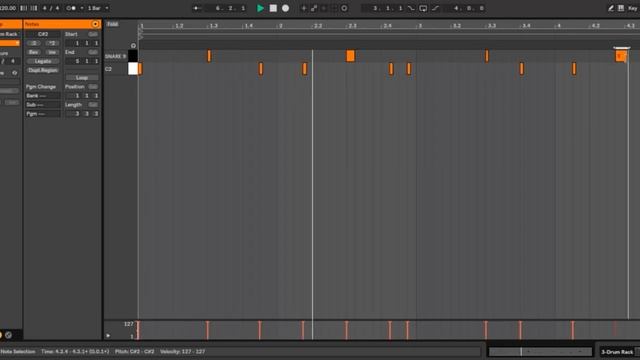The image size is (640, 360).
Task: Click the clip overview strip in status bar
Action: pyautogui.click(x=540, y=351)
